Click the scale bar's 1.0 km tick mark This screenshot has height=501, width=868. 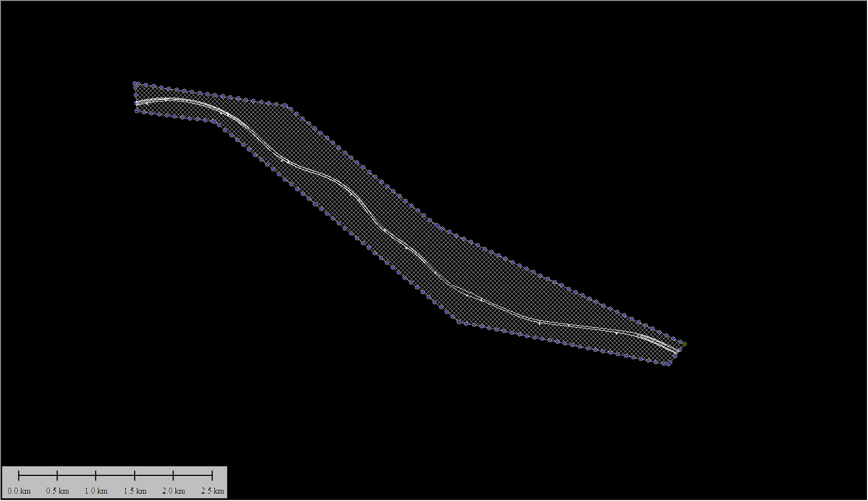96,475
